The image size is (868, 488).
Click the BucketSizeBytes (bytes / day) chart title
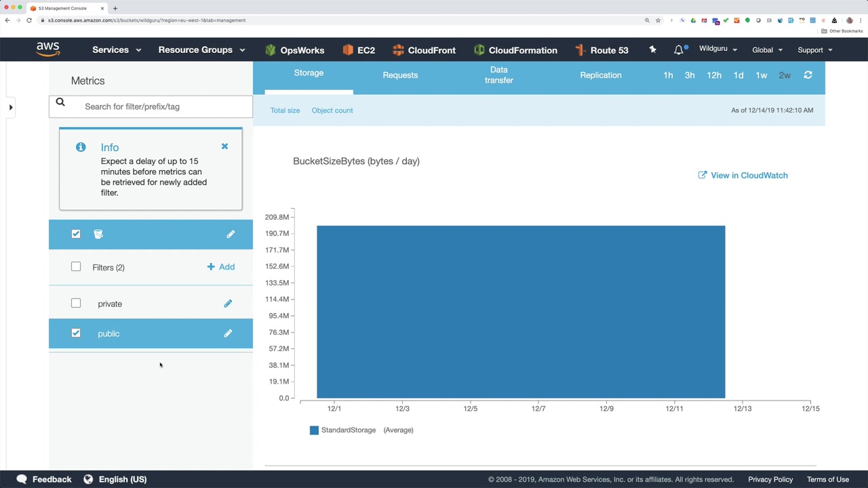click(x=356, y=161)
